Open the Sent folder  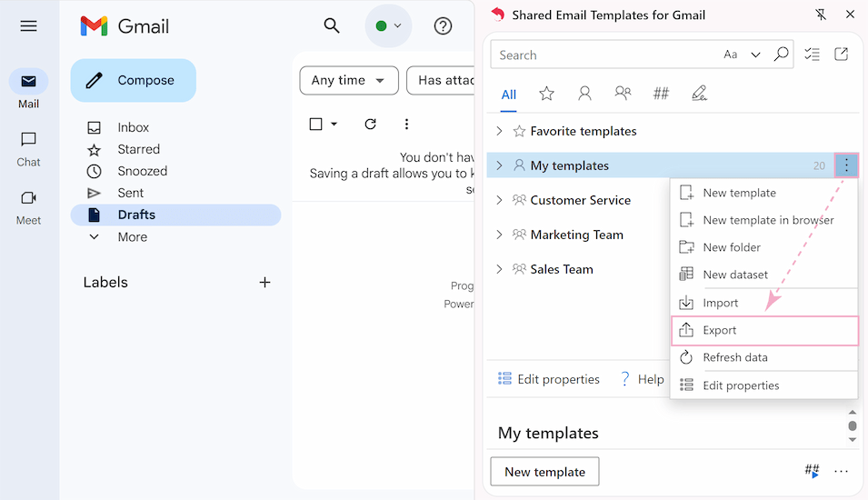175,193
